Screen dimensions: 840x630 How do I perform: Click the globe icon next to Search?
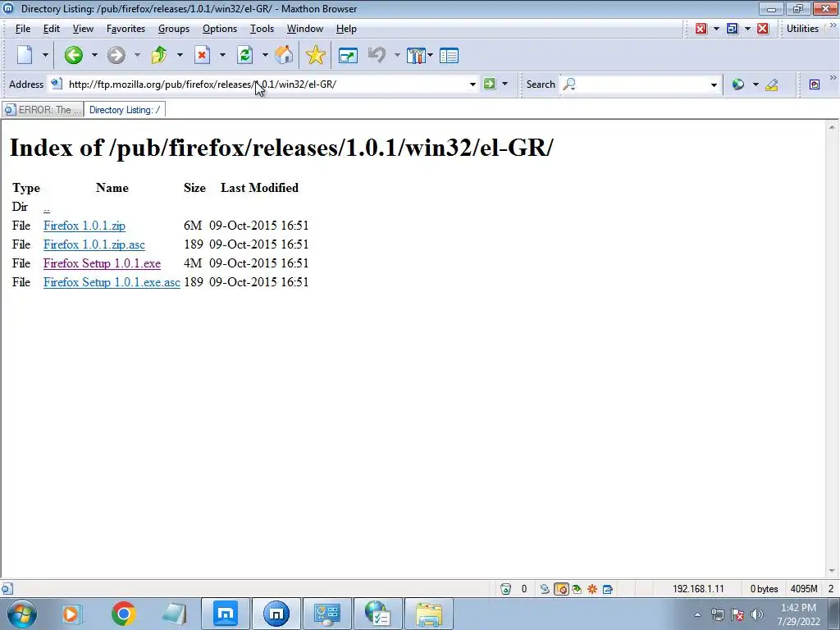pyautogui.click(x=738, y=84)
